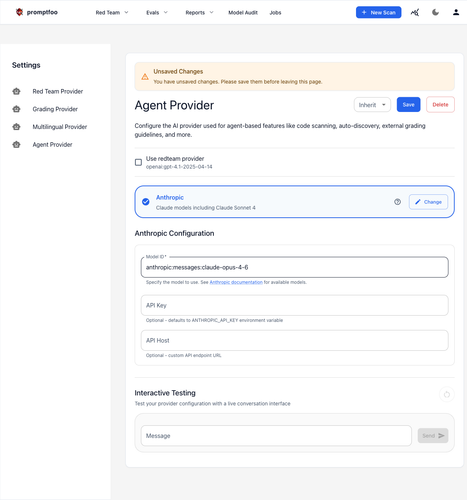Click the Anthropic selected checkmark icon
467x500 pixels.
point(146,202)
